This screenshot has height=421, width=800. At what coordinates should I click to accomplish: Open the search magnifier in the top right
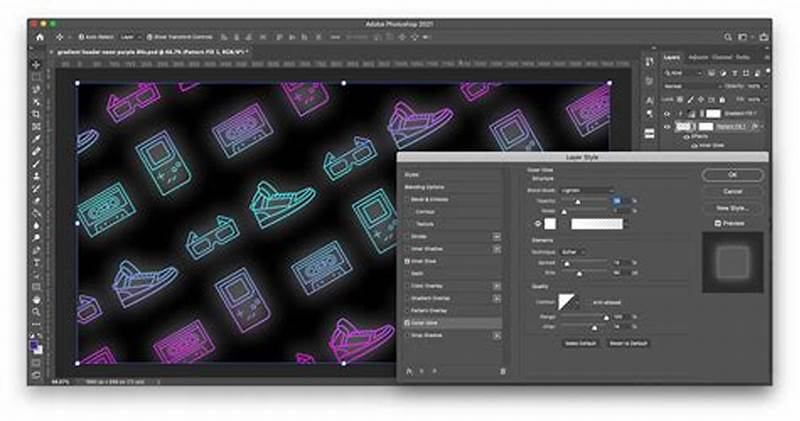click(728, 37)
